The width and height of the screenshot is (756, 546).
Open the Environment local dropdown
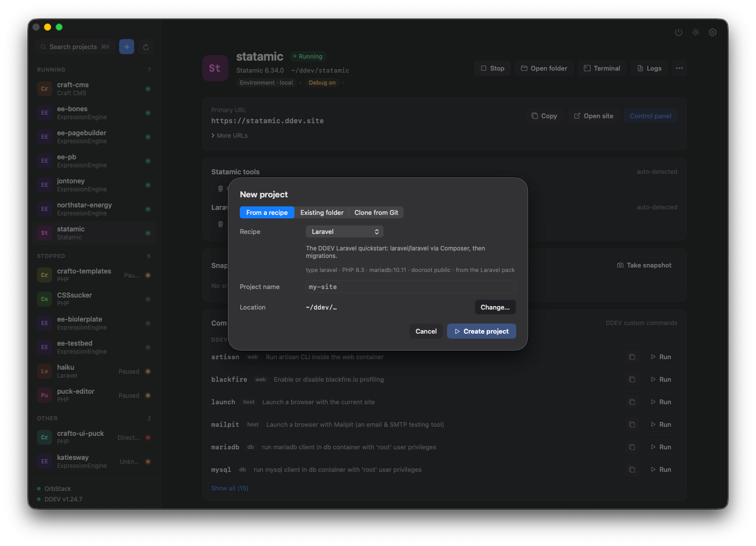[x=270, y=83]
